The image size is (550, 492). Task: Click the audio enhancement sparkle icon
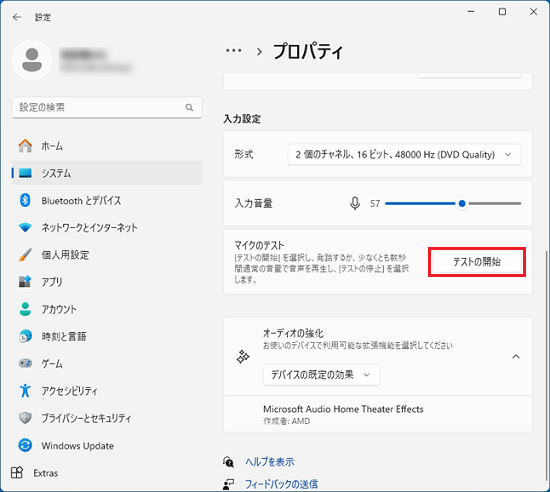click(x=243, y=357)
